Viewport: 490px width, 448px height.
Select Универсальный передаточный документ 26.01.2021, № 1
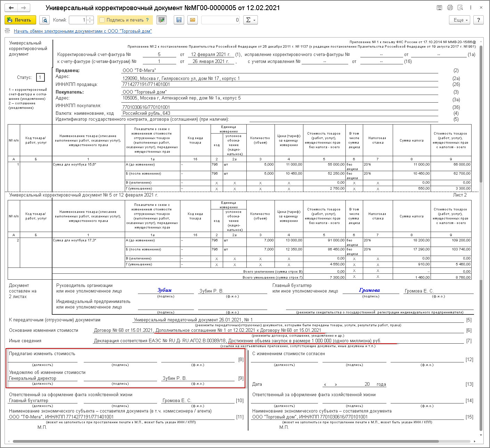[193, 320]
